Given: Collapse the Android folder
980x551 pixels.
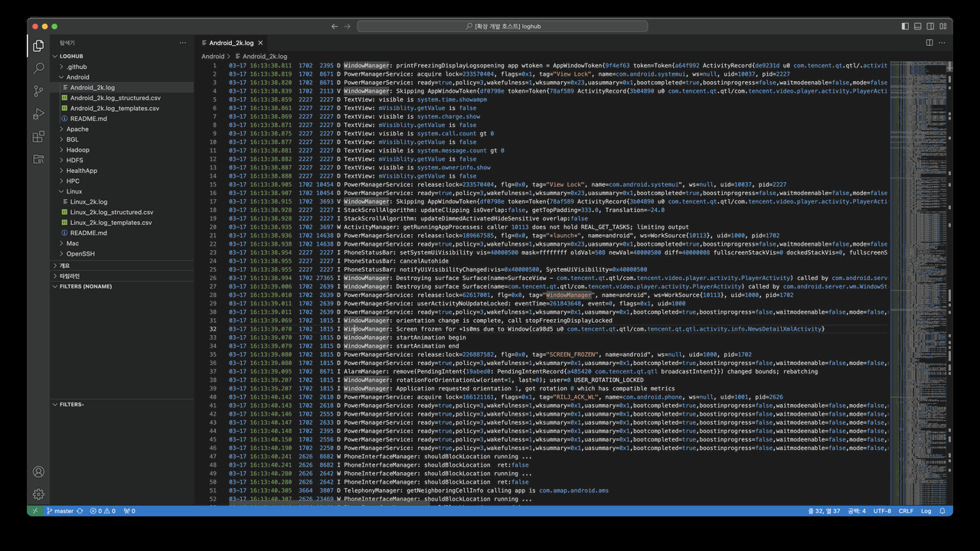Looking at the screenshot, I should 122,77.
